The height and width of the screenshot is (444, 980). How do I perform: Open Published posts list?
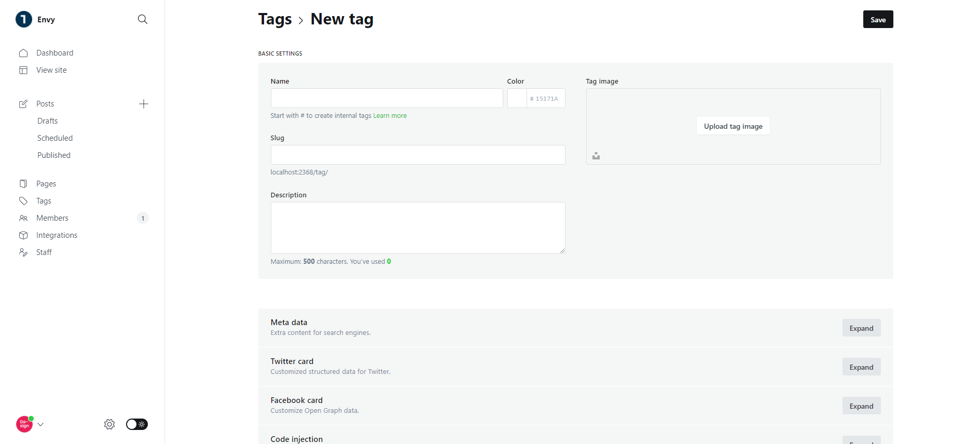tap(54, 155)
